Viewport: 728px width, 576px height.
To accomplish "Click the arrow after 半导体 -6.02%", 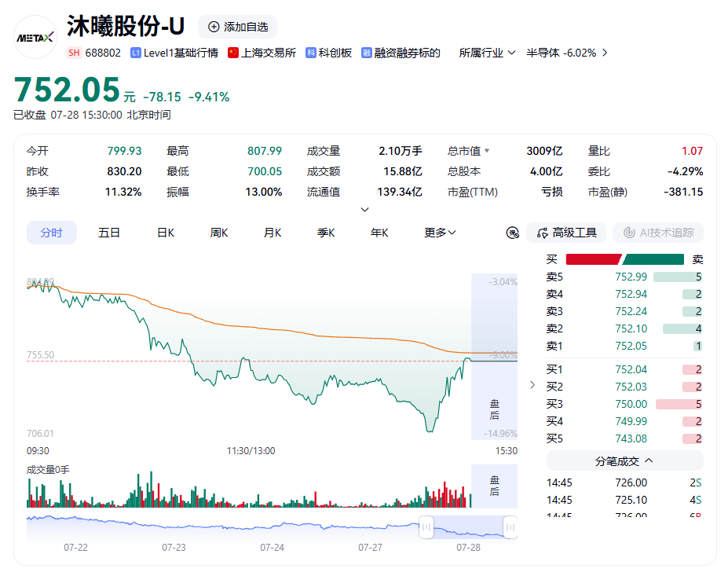I will pos(605,53).
